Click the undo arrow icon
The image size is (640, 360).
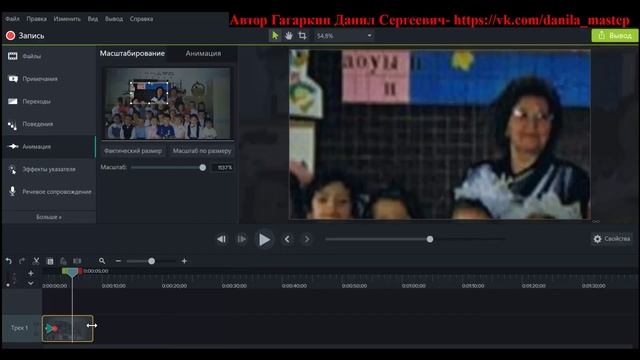[x=9, y=261]
